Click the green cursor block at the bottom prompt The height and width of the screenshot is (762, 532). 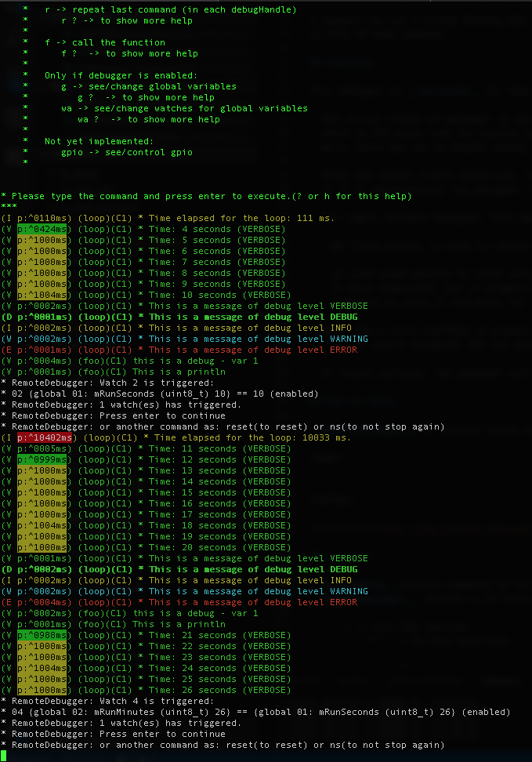coord(3,755)
